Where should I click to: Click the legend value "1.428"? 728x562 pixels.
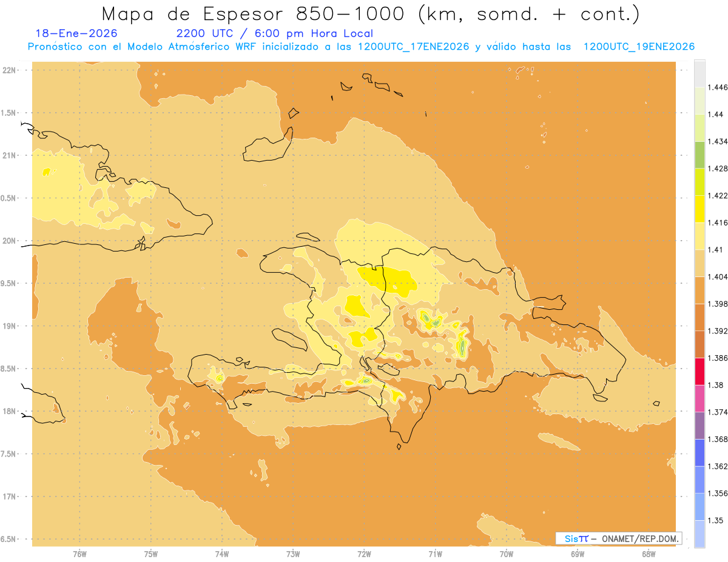tap(718, 169)
